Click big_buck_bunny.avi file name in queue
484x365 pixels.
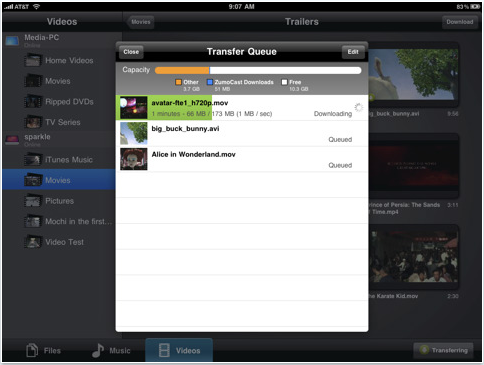click(185, 129)
